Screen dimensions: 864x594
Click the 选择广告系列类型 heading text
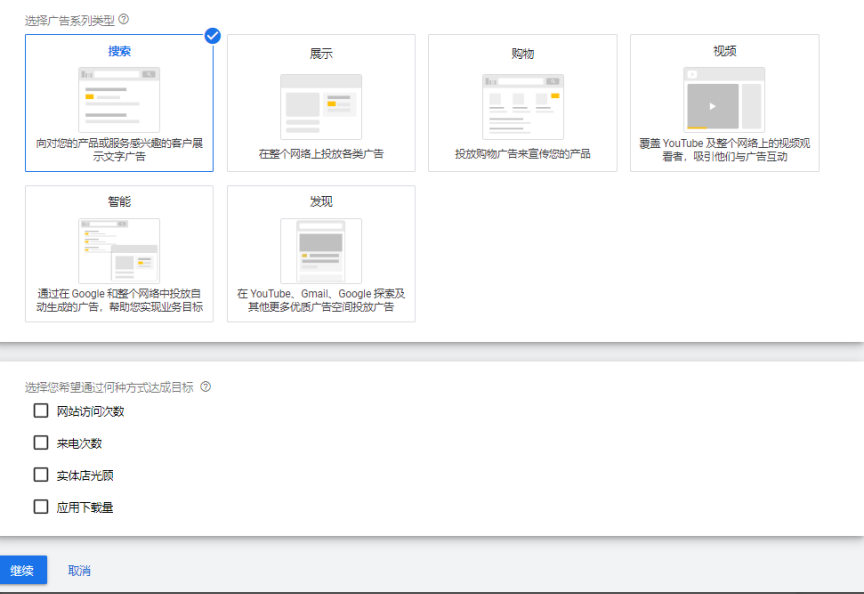[x=69, y=21]
